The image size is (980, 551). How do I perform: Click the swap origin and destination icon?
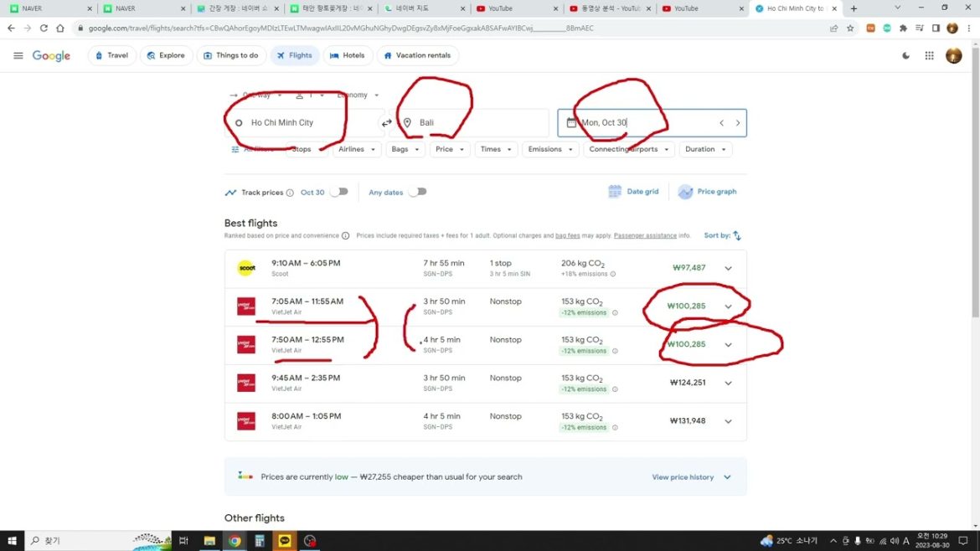click(x=386, y=123)
